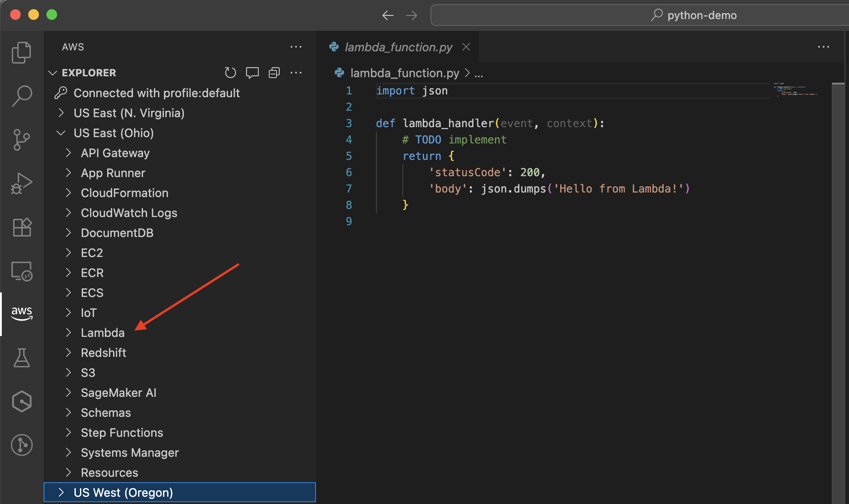Open the Extensions view
This screenshot has width=849, height=504.
pyautogui.click(x=21, y=227)
